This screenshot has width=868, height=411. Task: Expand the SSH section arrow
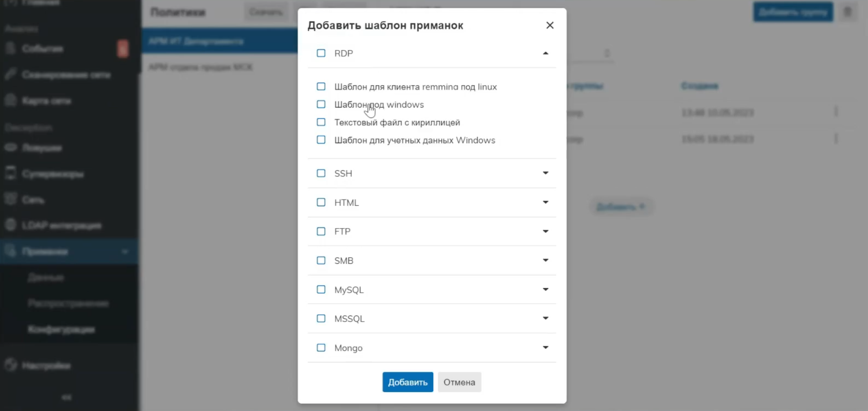[545, 173]
